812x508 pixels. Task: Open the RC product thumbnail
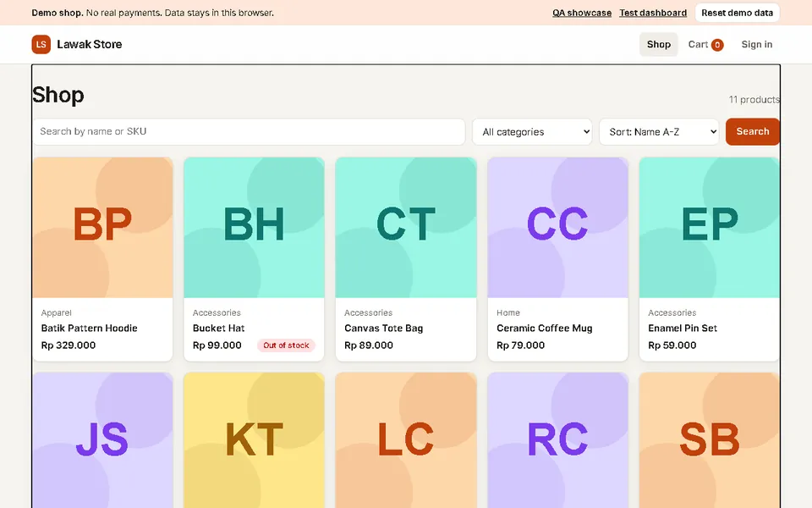557,440
